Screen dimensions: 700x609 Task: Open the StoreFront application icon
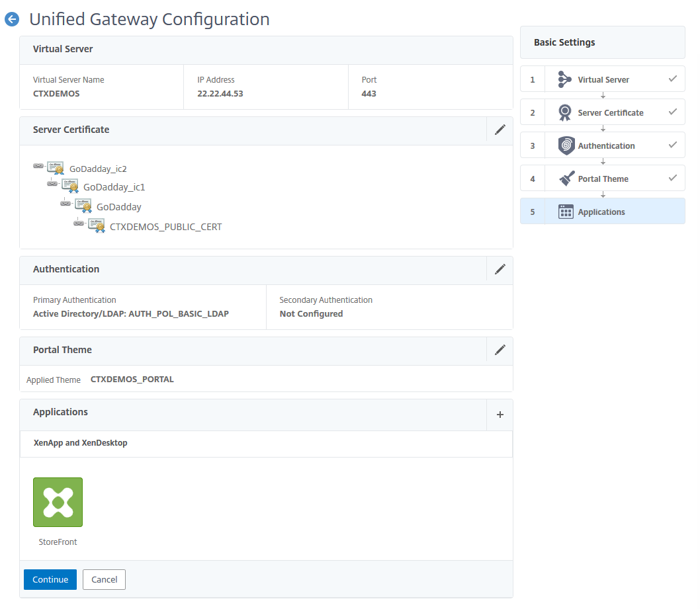coord(58,502)
